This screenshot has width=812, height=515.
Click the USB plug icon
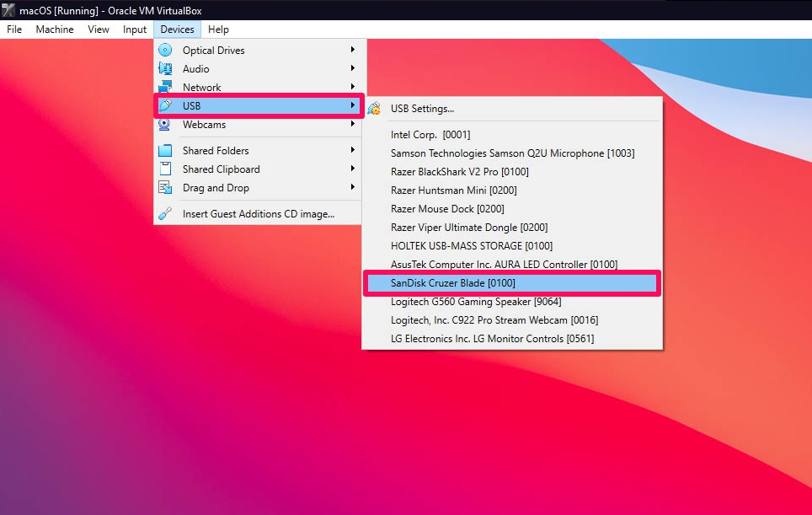[165, 105]
